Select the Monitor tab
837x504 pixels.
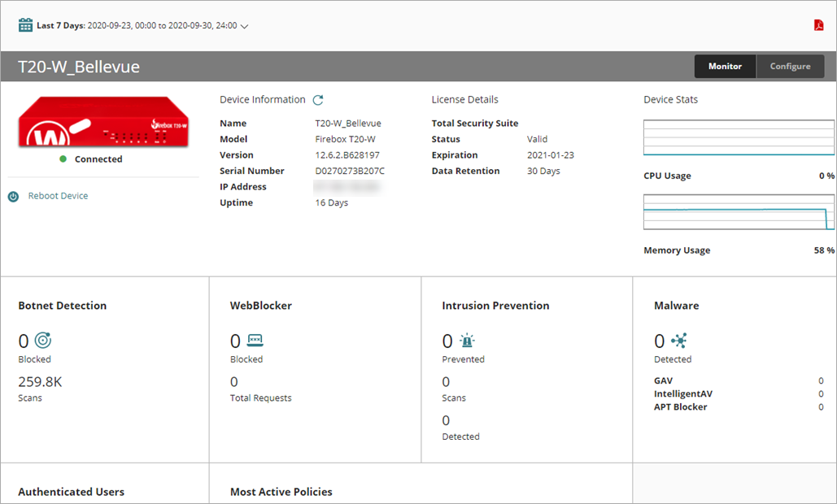point(725,66)
